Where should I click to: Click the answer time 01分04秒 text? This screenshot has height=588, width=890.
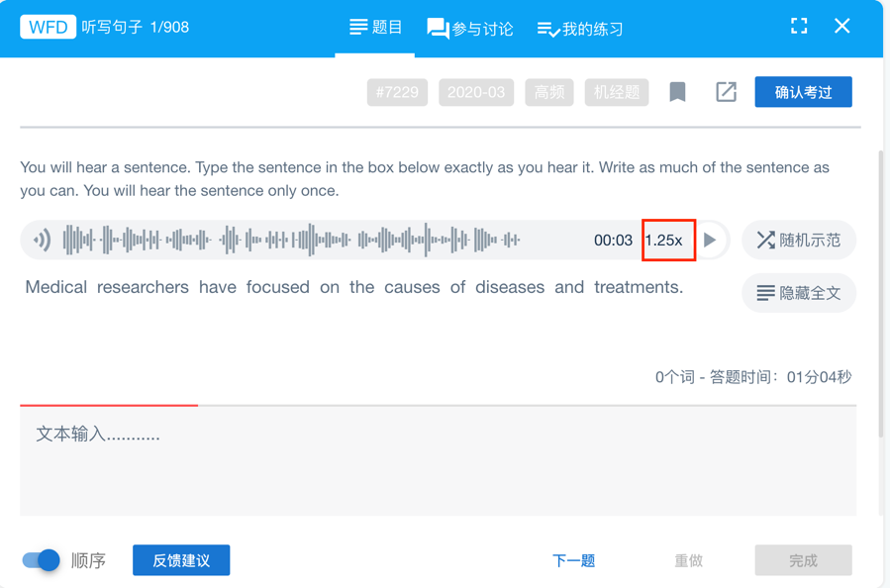coord(819,377)
